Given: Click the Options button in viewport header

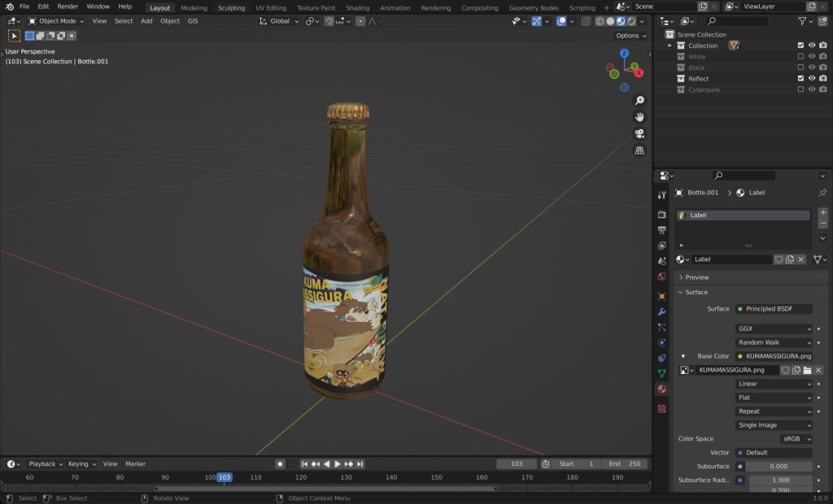Looking at the screenshot, I should (x=630, y=36).
